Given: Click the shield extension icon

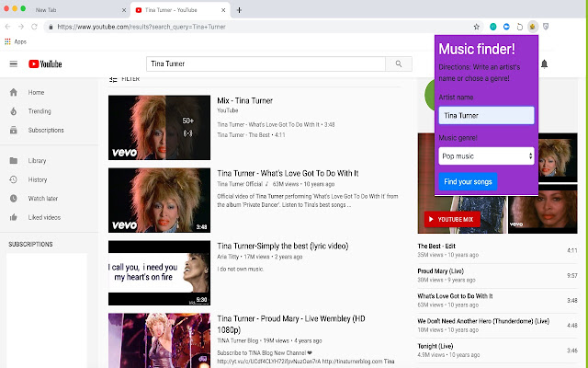Looking at the screenshot, I should tap(546, 27).
